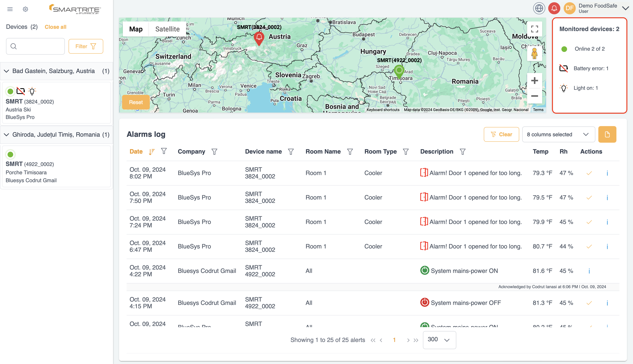This screenshot has height=364, width=633.
Task: Open settings gear icon
Action: click(25, 9)
